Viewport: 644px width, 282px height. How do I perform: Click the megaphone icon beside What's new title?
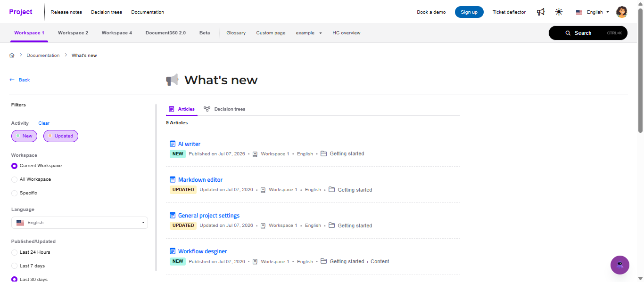coord(173,80)
